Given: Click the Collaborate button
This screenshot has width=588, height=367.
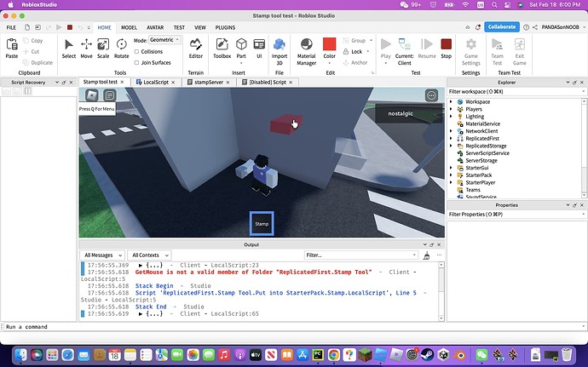Looking at the screenshot, I should pyautogui.click(x=502, y=27).
